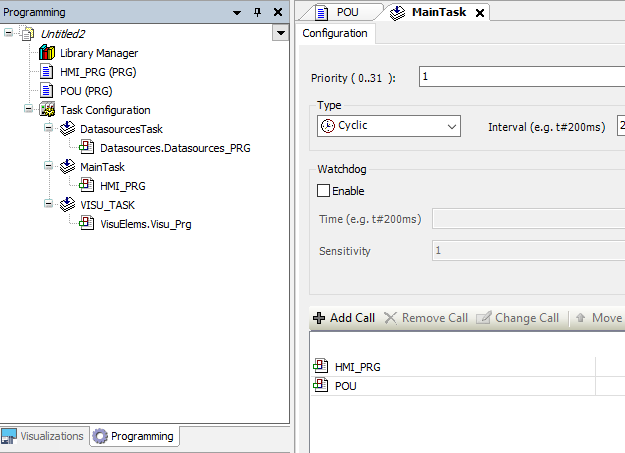Select the Configuration tab
625x453 pixels.
point(335,33)
